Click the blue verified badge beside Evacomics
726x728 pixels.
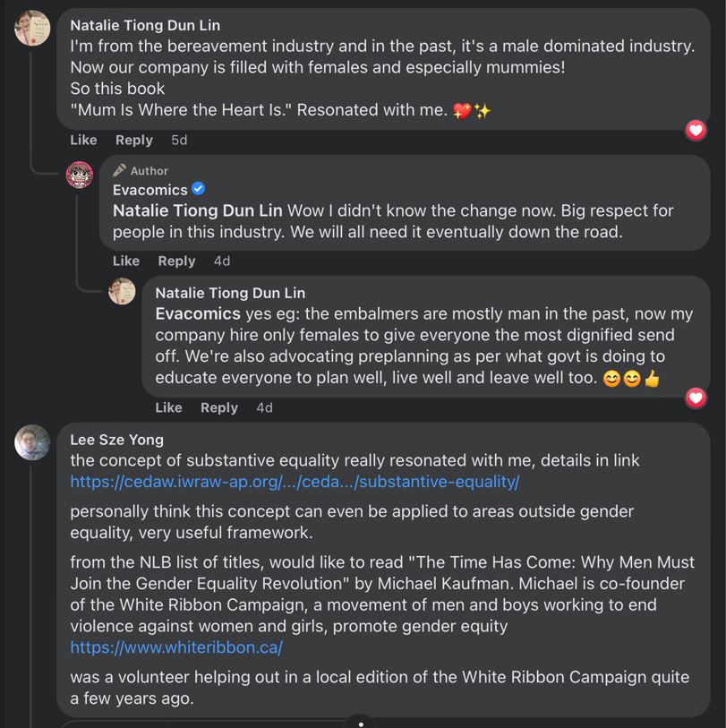tap(199, 189)
